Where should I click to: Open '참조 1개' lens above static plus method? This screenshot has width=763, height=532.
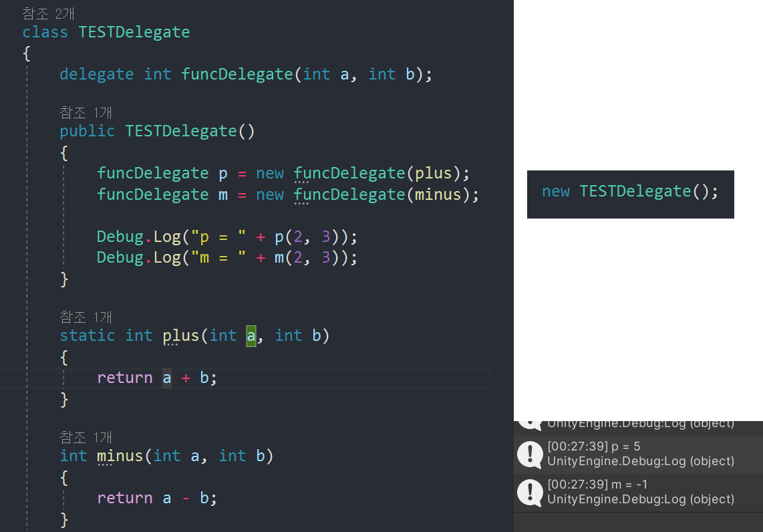coord(86,317)
